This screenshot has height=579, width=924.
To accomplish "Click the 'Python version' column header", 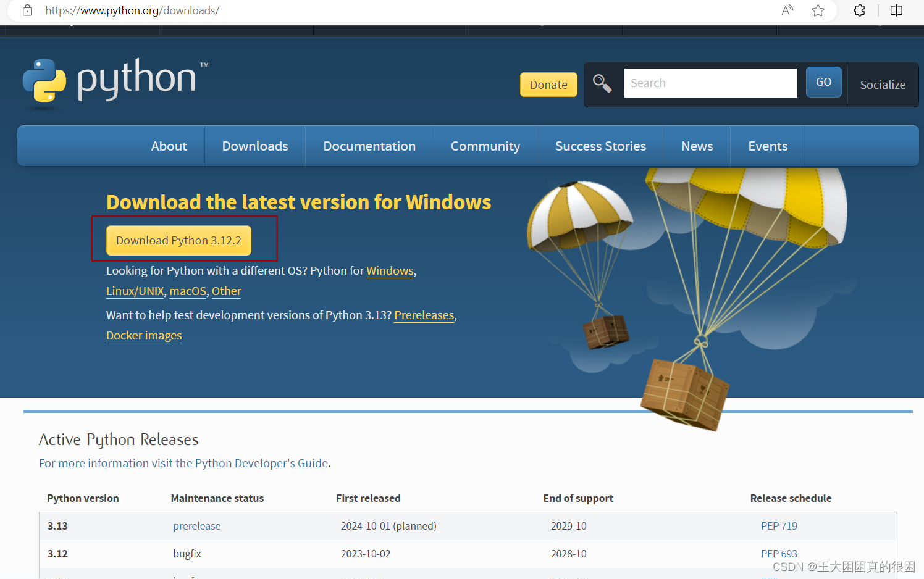I will [83, 498].
